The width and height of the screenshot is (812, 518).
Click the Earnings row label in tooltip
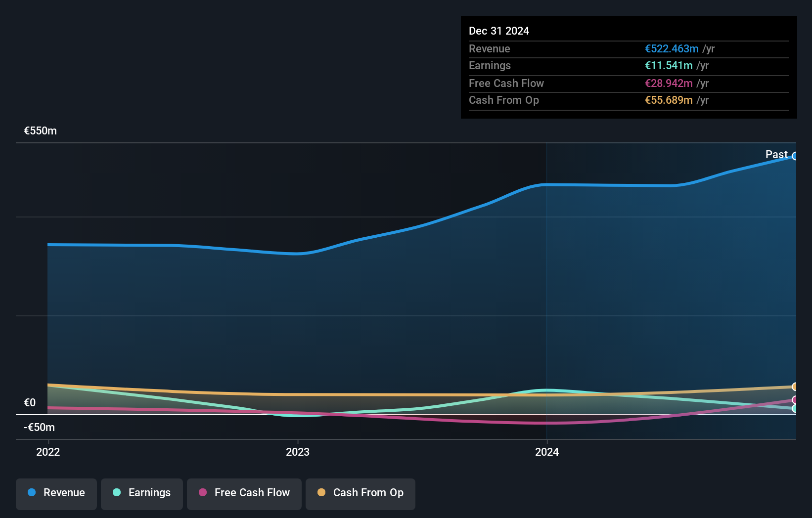point(490,65)
